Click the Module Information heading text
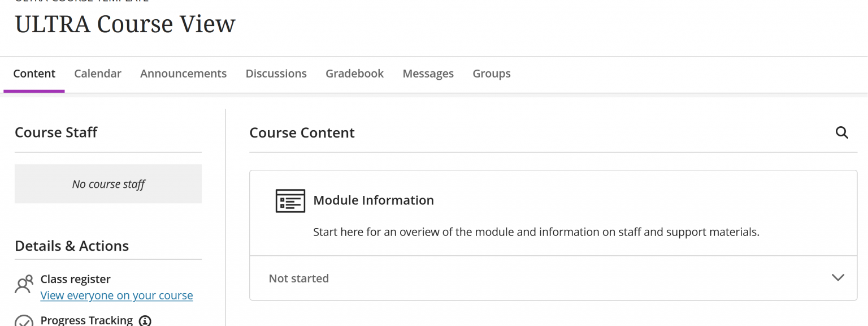868x326 pixels. (374, 200)
